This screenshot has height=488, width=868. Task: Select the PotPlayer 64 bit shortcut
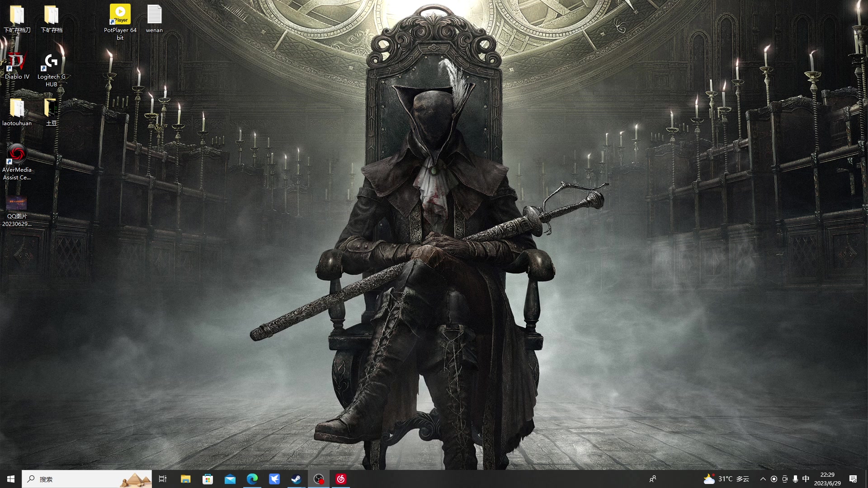pyautogui.click(x=120, y=23)
